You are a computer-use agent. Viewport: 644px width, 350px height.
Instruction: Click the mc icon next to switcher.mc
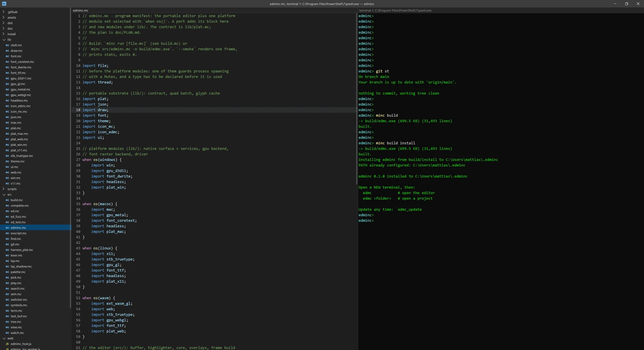(7, 299)
